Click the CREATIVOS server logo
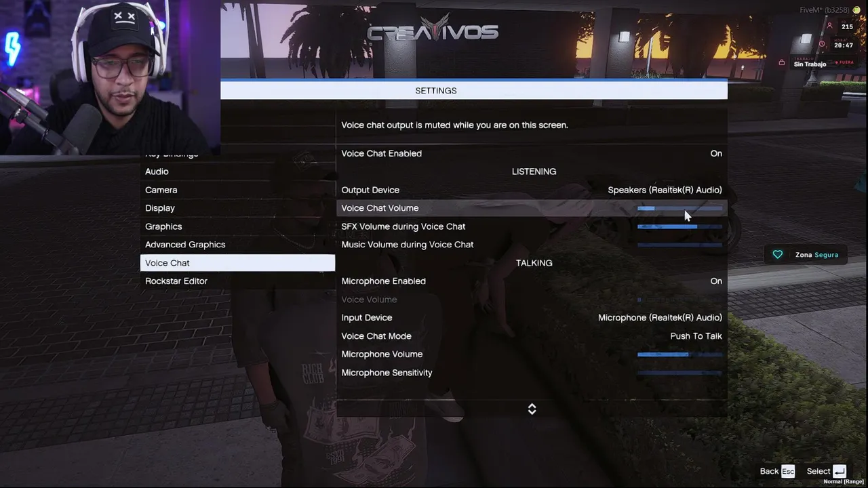This screenshot has height=488, width=868. click(433, 30)
